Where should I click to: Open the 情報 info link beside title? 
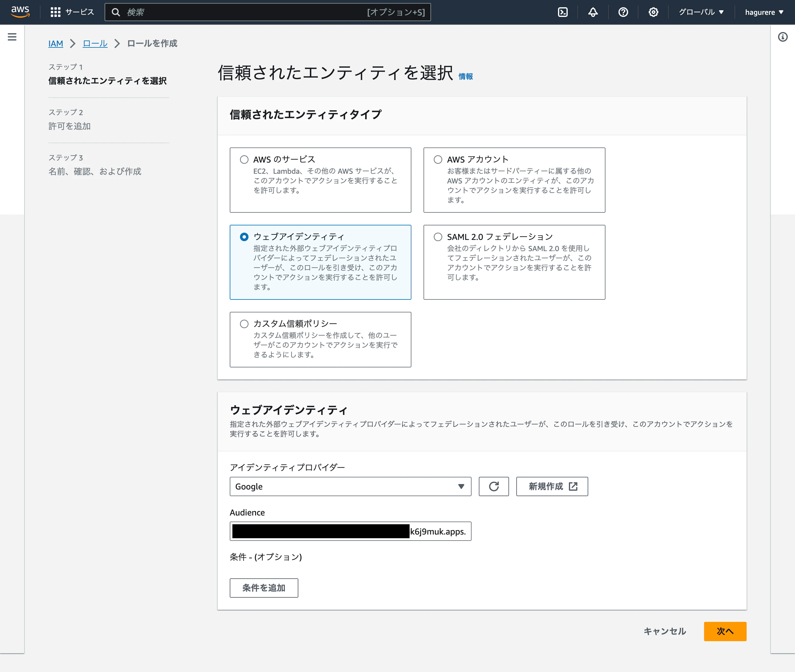(x=465, y=76)
